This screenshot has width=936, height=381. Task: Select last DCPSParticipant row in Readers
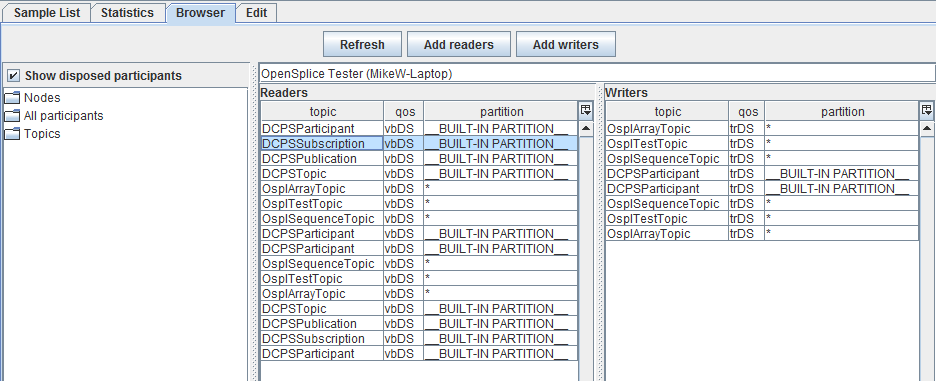coord(419,354)
